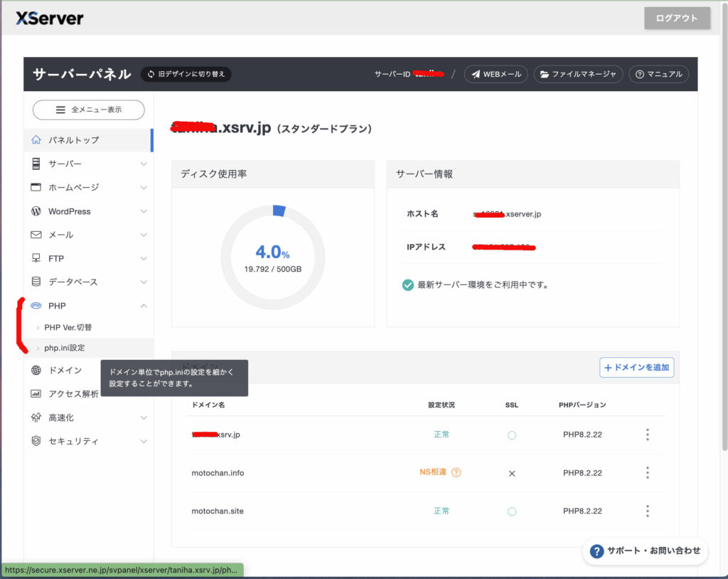Click the PHP elephant logo icon
This screenshot has height=579, width=728.
(x=36, y=305)
